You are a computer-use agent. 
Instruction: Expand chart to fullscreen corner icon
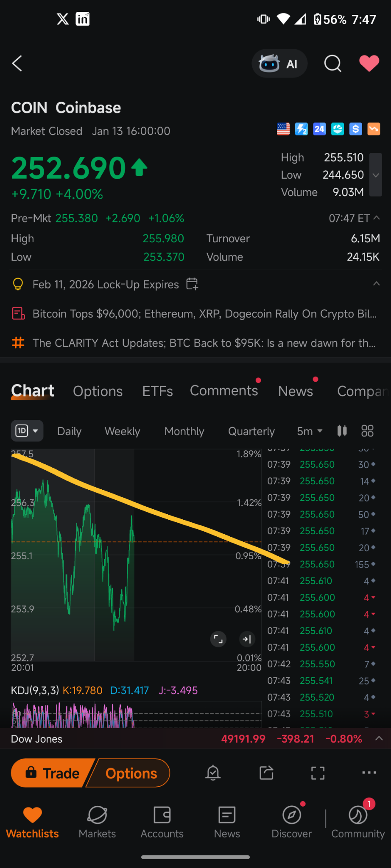(x=218, y=639)
